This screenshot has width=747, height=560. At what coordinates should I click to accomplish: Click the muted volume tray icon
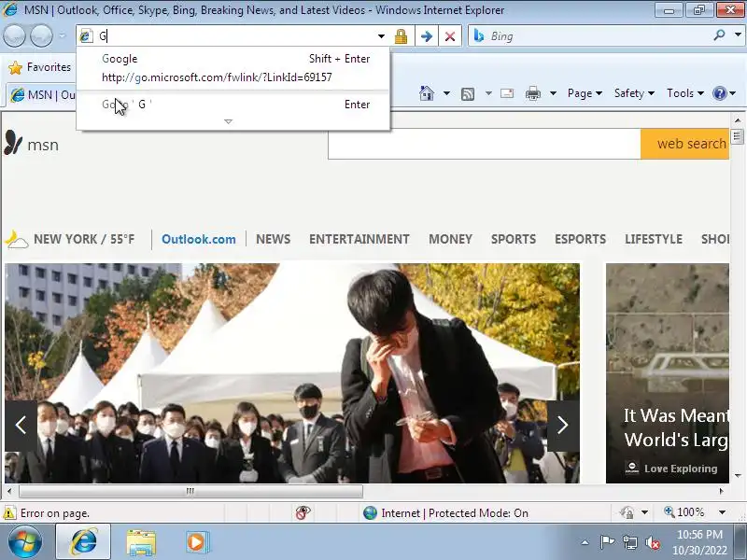[653, 542]
